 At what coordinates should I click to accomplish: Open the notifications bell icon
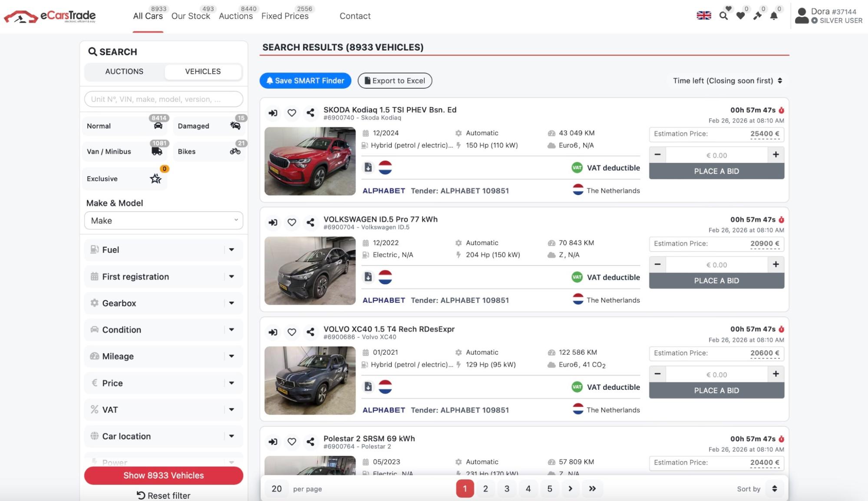(x=773, y=16)
